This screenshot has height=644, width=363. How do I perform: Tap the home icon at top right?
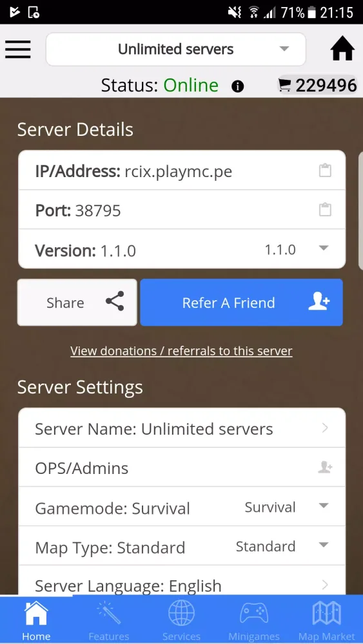342,50
